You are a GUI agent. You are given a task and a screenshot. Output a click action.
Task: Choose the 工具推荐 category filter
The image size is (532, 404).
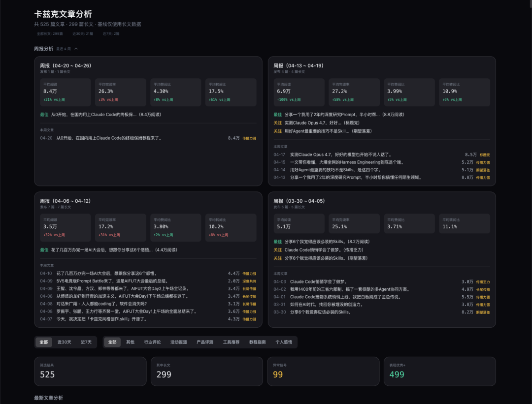(231, 342)
